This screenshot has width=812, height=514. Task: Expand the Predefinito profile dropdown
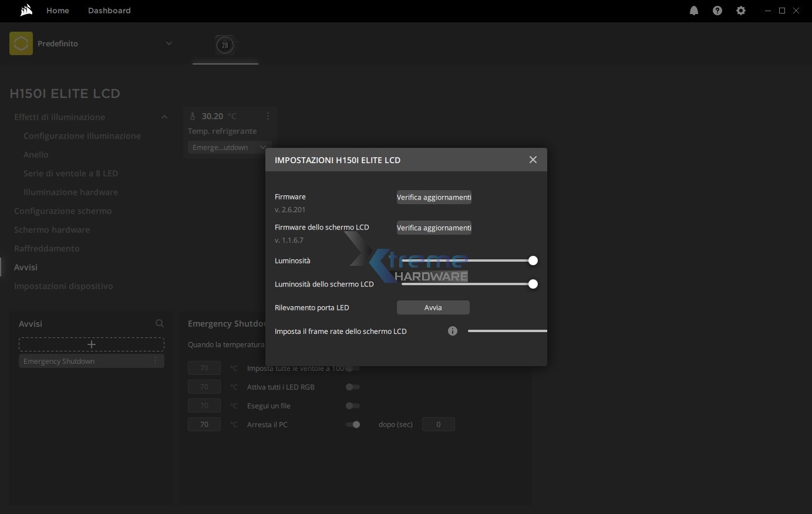[169, 43]
